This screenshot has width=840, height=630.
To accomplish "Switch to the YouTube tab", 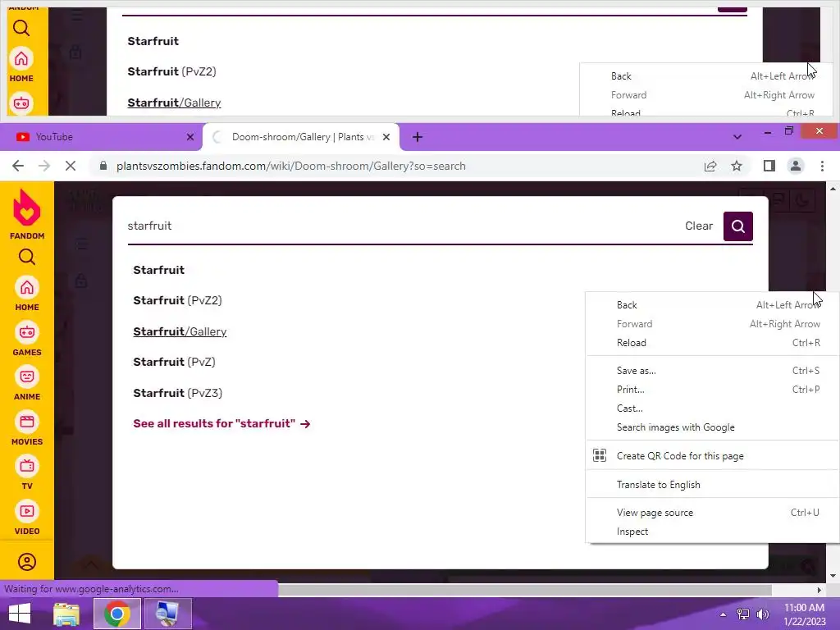I will tap(102, 137).
